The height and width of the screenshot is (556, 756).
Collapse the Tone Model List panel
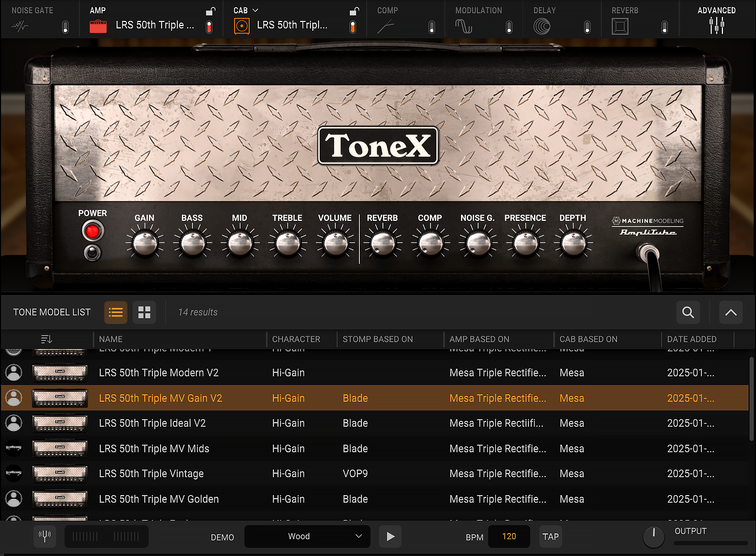point(731,312)
